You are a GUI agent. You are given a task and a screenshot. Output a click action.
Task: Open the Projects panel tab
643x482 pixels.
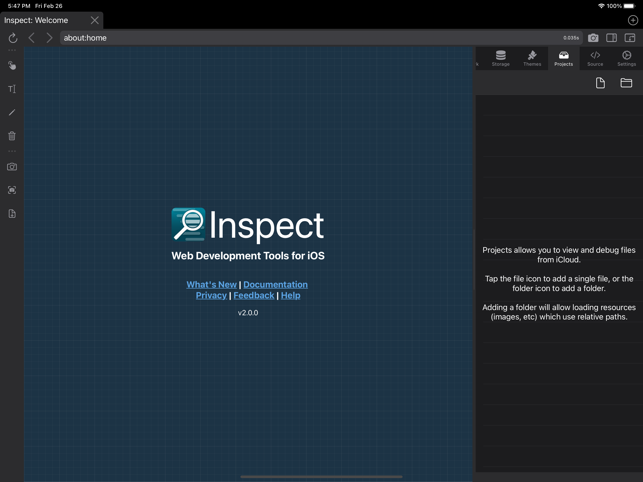(x=563, y=58)
